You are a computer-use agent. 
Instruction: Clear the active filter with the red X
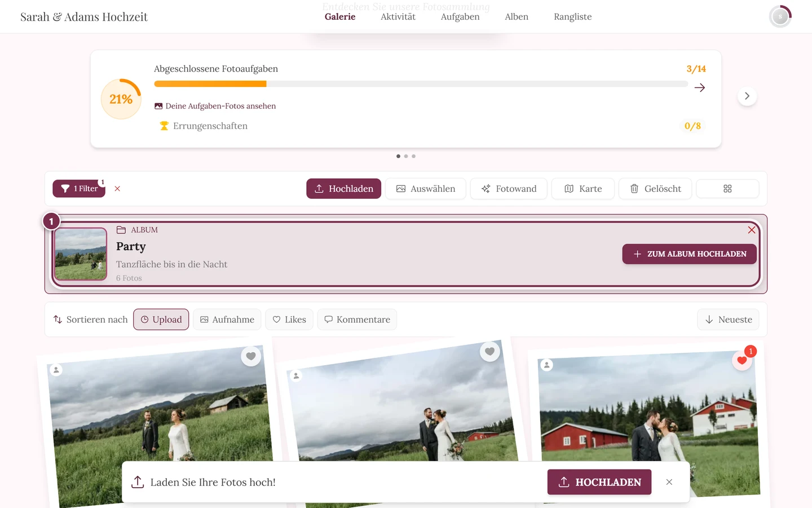[x=117, y=189]
